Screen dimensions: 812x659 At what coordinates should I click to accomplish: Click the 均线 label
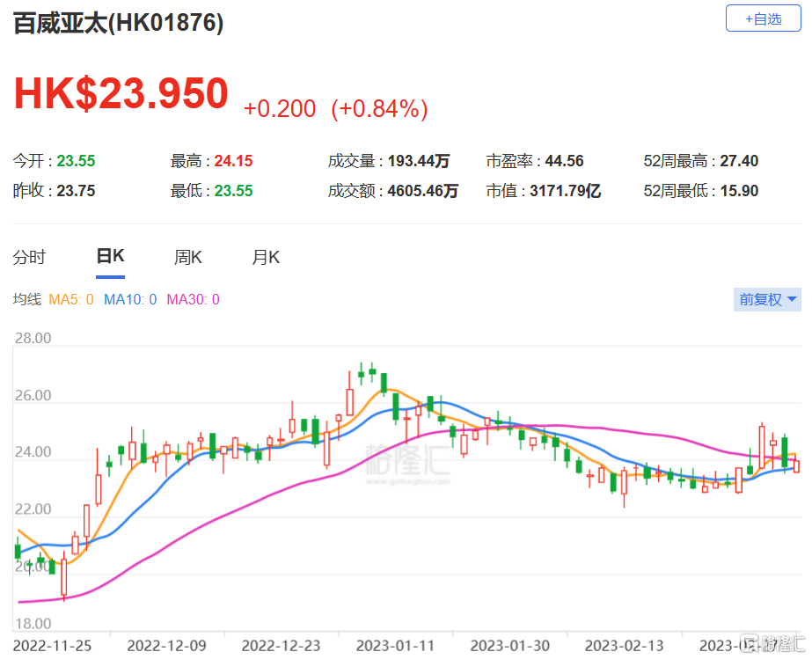pyautogui.click(x=27, y=299)
